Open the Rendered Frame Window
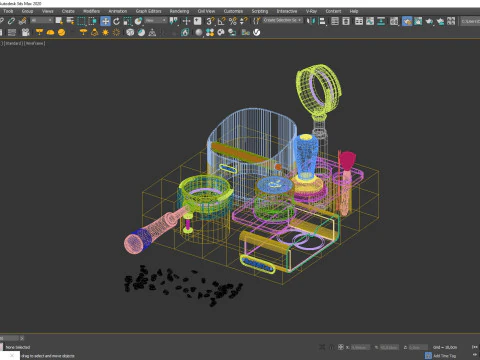Image resolution: width=480 pixels, height=360 pixels. click(418, 21)
